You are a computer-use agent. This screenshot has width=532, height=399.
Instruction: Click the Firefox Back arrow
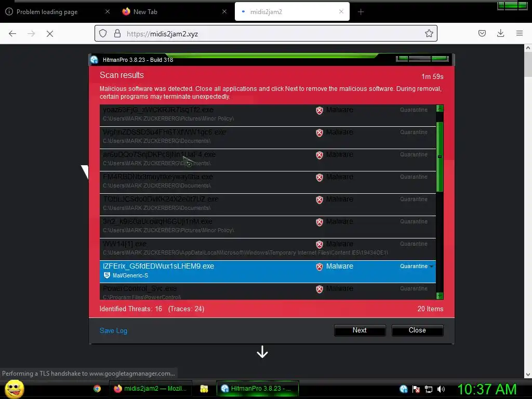(12, 34)
